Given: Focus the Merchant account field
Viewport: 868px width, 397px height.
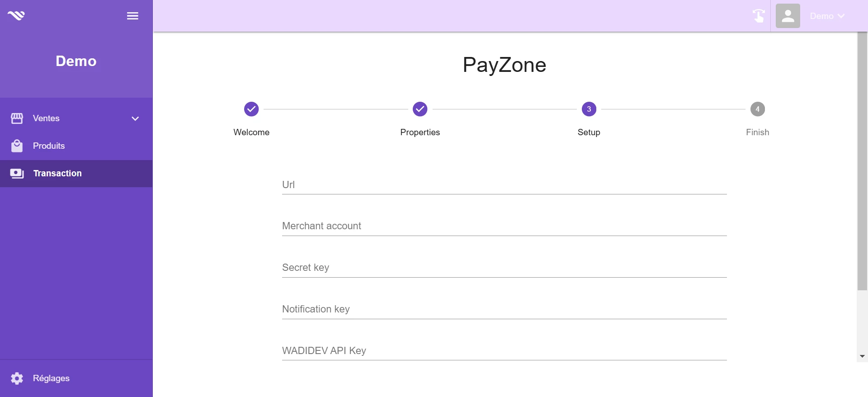Looking at the screenshot, I should (x=504, y=226).
